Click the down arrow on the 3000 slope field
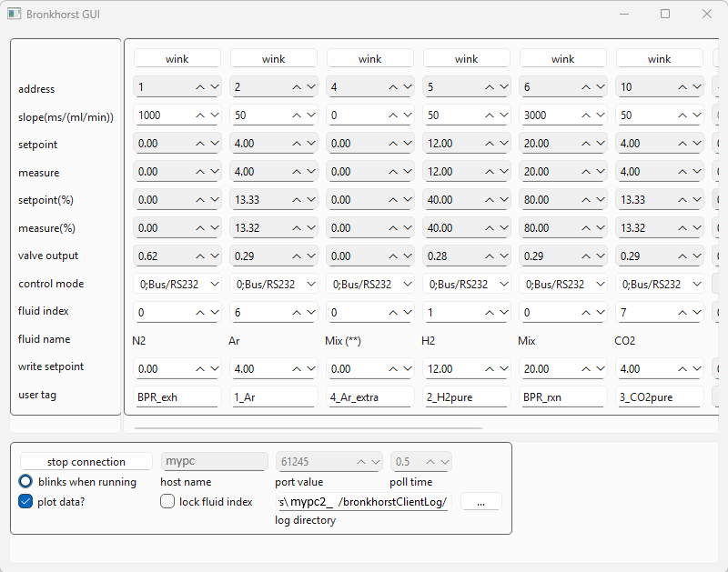This screenshot has width=728, height=572. tap(600, 116)
